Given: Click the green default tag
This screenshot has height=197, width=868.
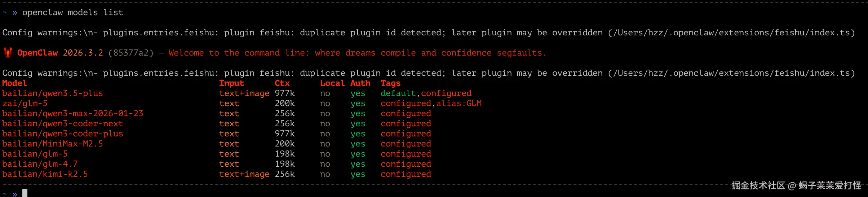Looking at the screenshot, I should (x=398, y=93).
